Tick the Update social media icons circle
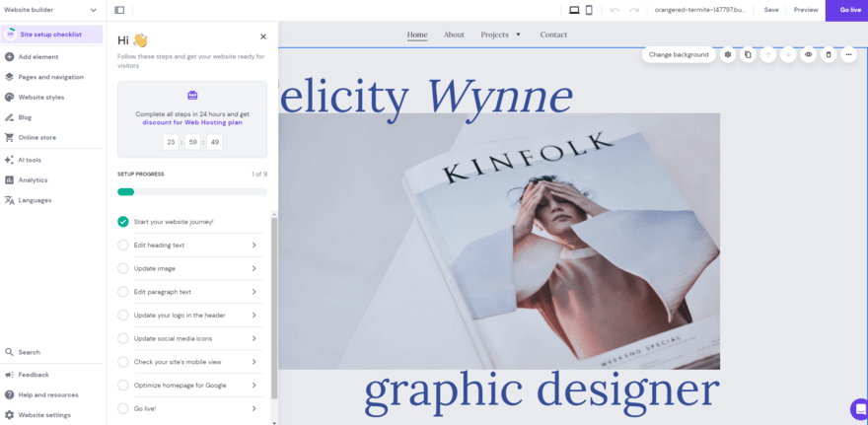Viewport: 868px width, 425px height. (x=123, y=338)
